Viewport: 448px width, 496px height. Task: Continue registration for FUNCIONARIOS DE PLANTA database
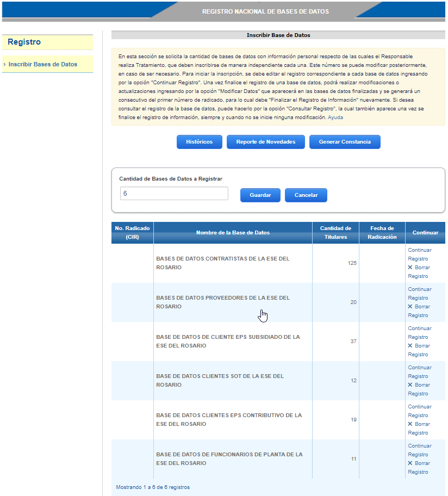(420, 450)
